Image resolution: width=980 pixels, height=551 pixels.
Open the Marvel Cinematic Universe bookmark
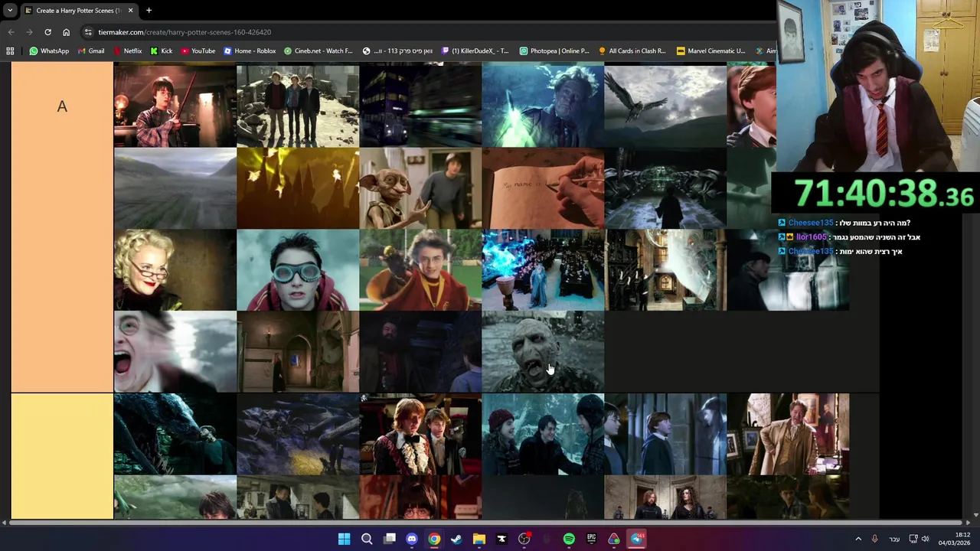tap(710, 51)
